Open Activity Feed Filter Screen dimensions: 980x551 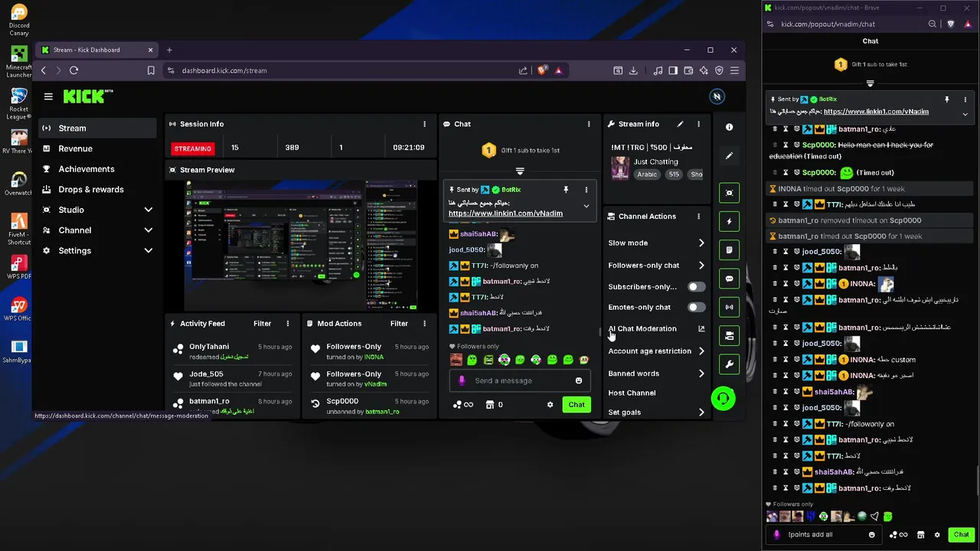[262, 324]
